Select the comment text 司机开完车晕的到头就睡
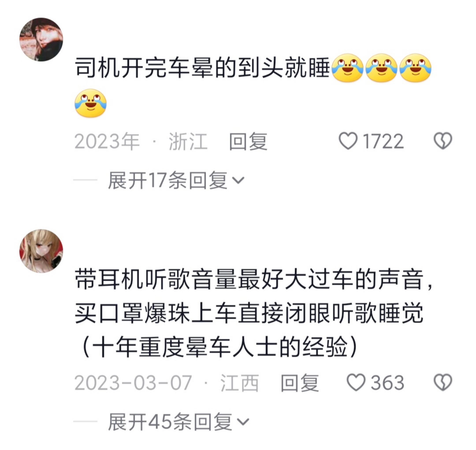Screen dimensions: 476x450 click(203, 68)
